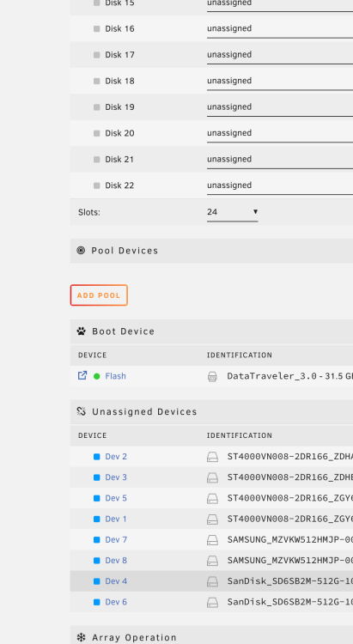Click the disk icon in Dev 2 row

coord(212,457)
